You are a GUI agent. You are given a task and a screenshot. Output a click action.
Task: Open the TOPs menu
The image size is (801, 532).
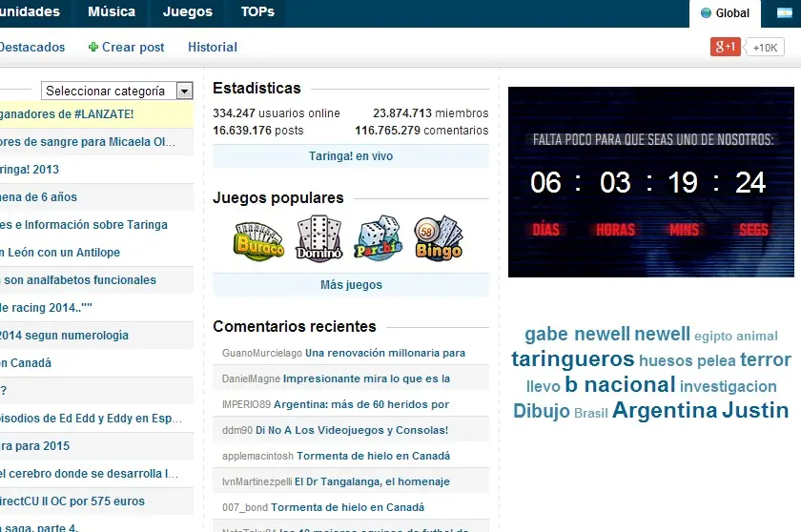point(257,11)
